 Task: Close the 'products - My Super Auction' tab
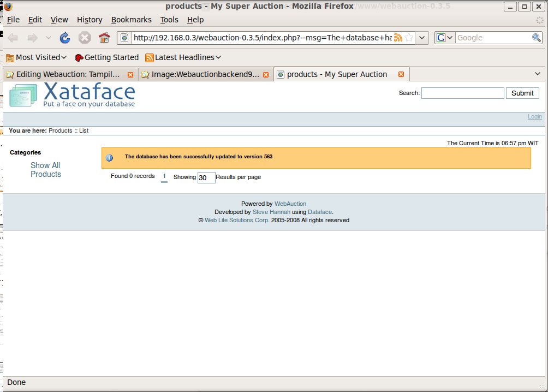pos(401,74)
